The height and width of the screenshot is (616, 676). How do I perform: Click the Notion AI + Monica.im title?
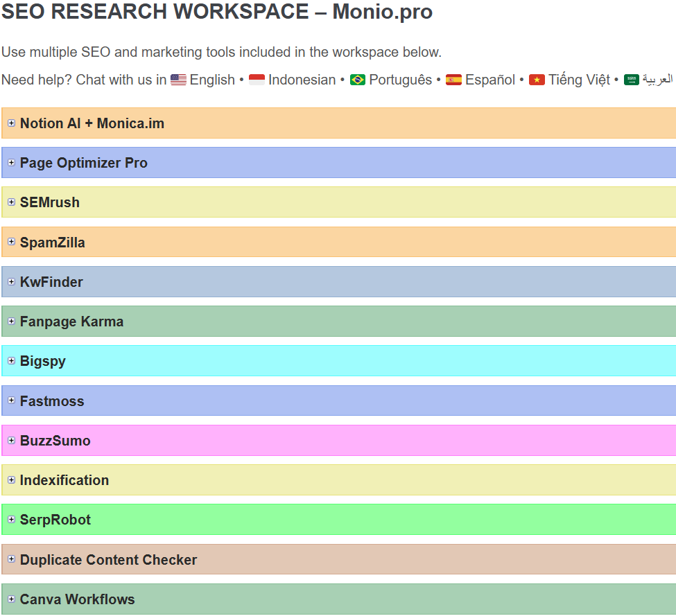point(92,123)
